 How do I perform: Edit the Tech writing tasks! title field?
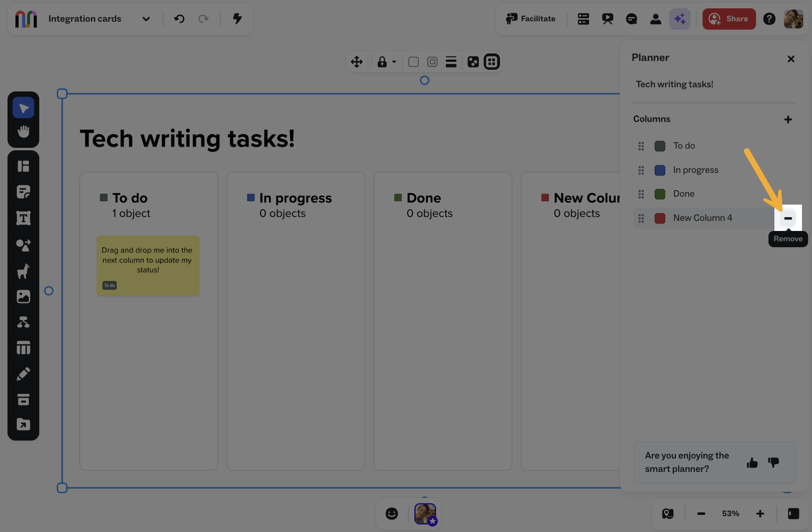pos(715,84)
